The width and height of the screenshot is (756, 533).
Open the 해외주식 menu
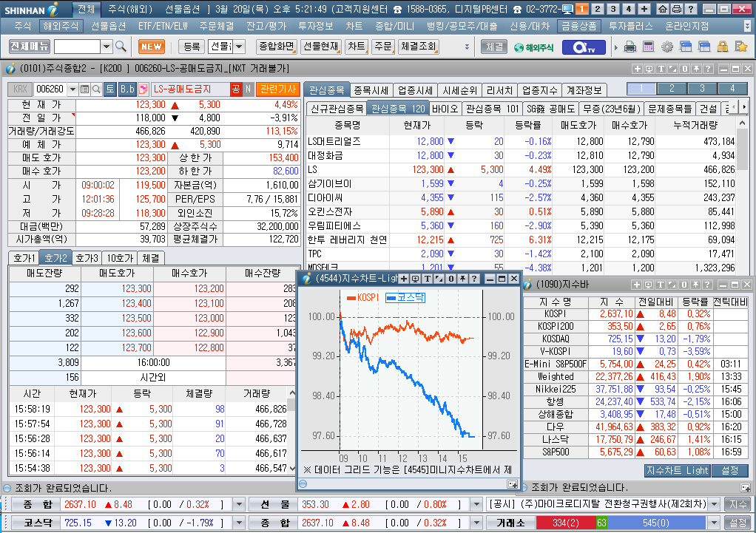tap(60, 26)
